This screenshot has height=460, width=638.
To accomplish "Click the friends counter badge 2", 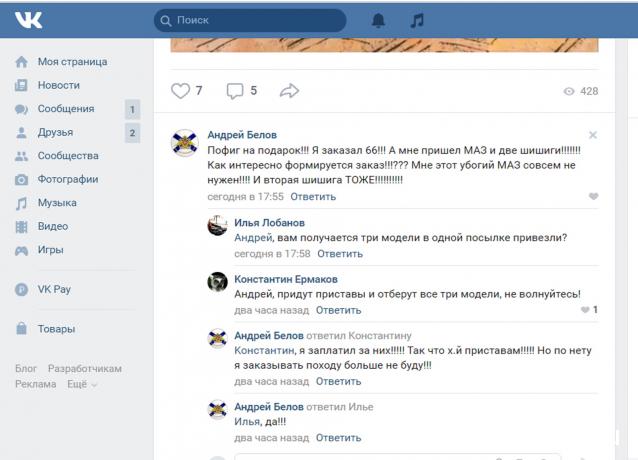I will coord(132,133).
